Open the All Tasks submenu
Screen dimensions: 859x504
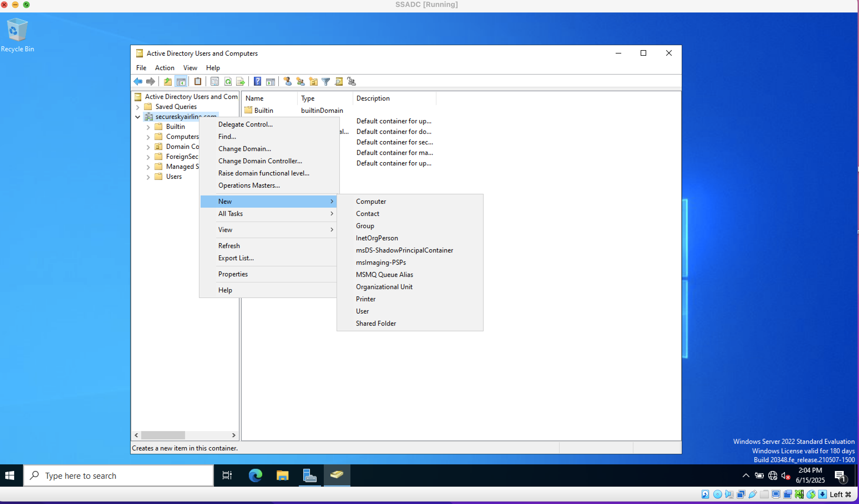pyautogui.click(x=269, y=213)
